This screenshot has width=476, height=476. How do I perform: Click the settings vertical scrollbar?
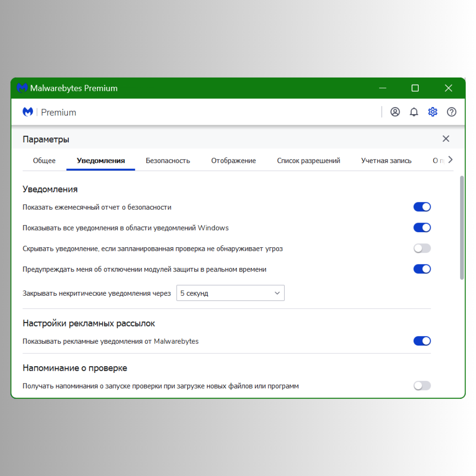pos(462,228)
